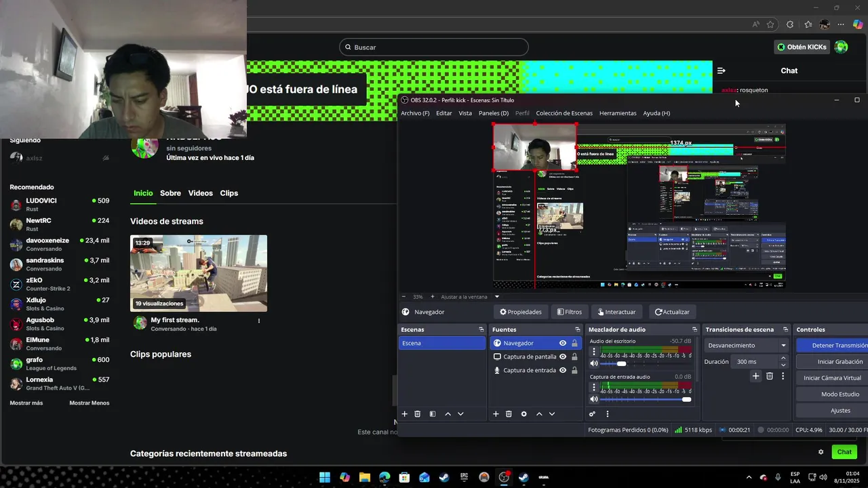Click Filtros button in source toolbar
This screenshot has width=868, height=488.
click(x=569, y=312)
